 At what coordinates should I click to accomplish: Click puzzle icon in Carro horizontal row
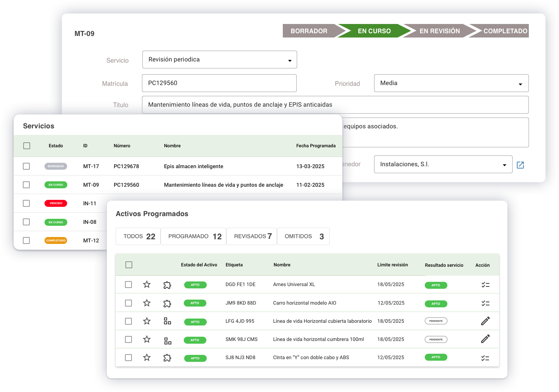point(167,303)
